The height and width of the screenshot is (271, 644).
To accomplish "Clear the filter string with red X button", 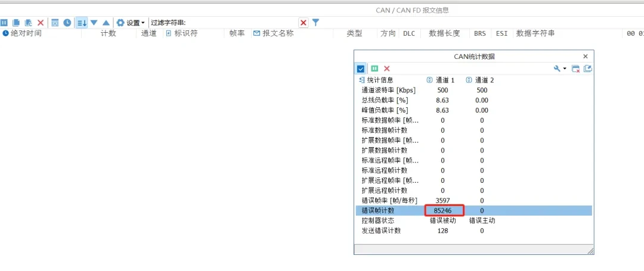I will (304, 23).
